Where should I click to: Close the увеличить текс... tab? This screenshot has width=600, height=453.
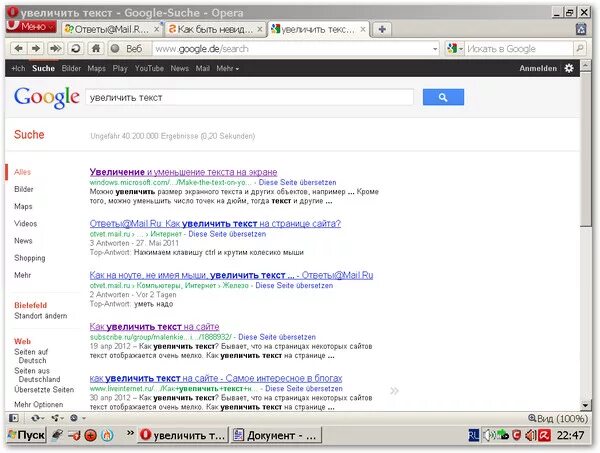[x=363, y=29]
